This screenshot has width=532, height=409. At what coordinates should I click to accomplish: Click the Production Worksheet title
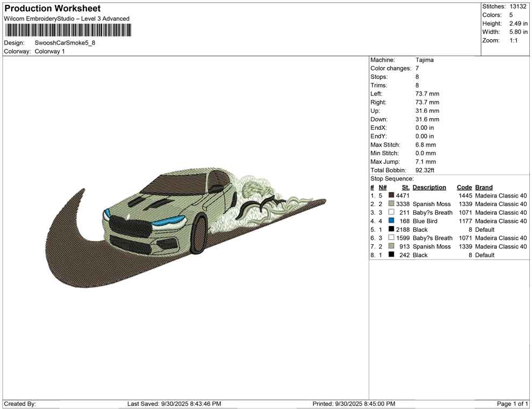pos(53,9)
